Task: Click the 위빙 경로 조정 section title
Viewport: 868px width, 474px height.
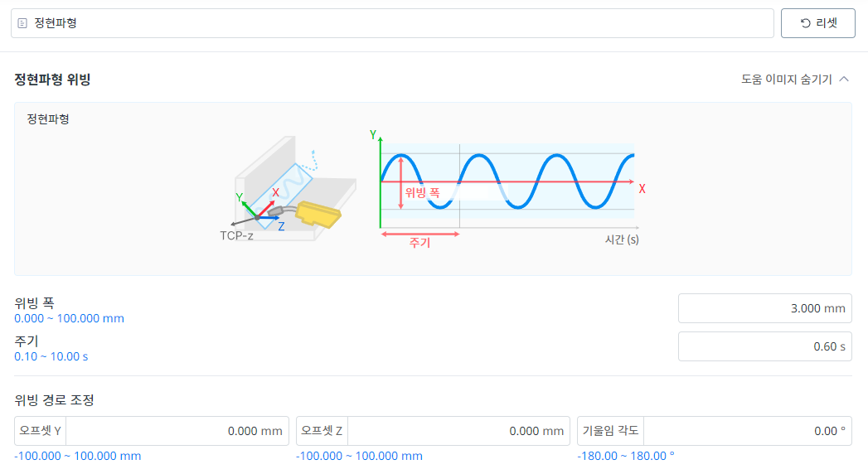Action: (55, 400)
